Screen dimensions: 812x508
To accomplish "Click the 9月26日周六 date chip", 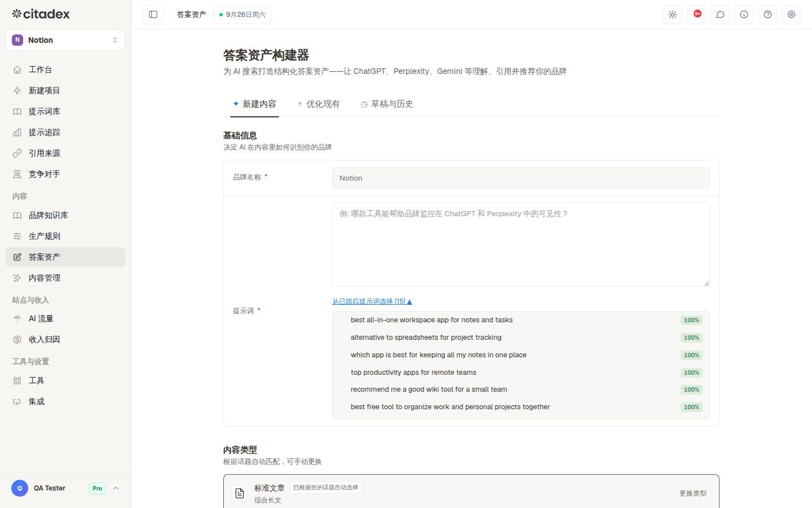I will tap(242, 15).
